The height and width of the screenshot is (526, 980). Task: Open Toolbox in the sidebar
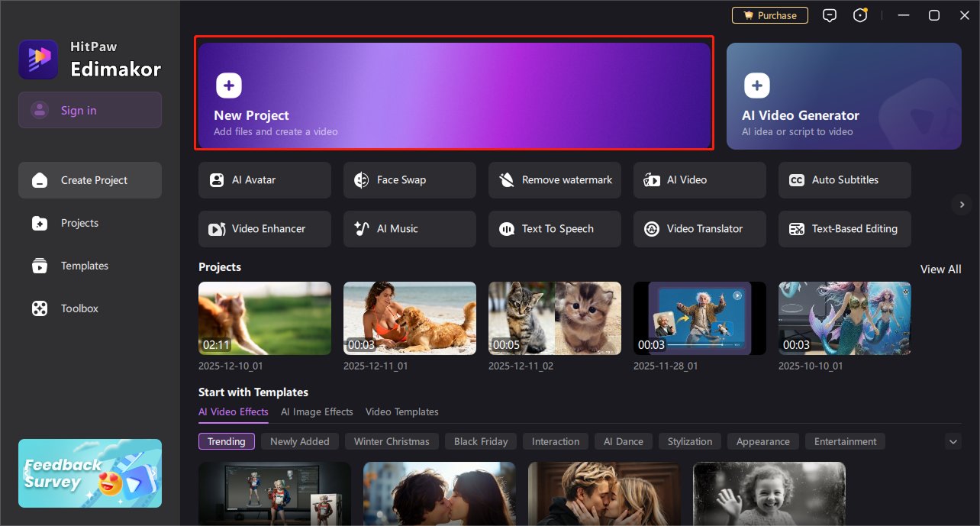pos(79,308)
